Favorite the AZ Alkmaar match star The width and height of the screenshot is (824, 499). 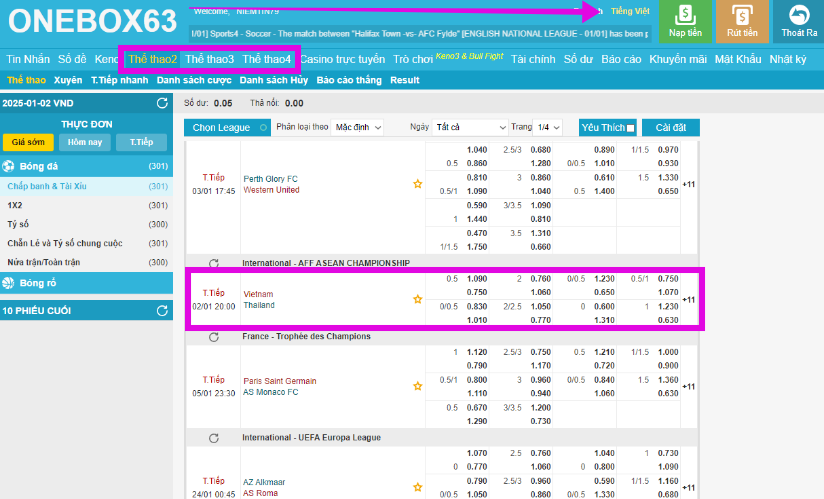point(418,487)
